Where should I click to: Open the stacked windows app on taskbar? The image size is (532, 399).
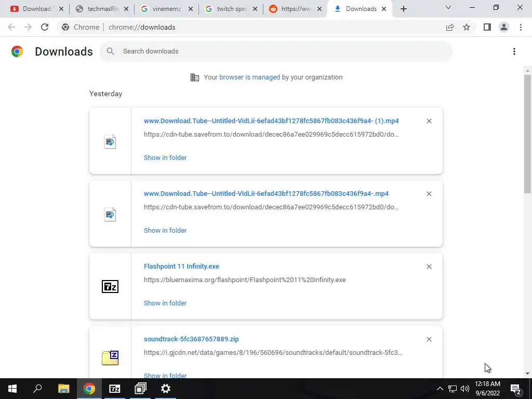click(x=140, y=389)
